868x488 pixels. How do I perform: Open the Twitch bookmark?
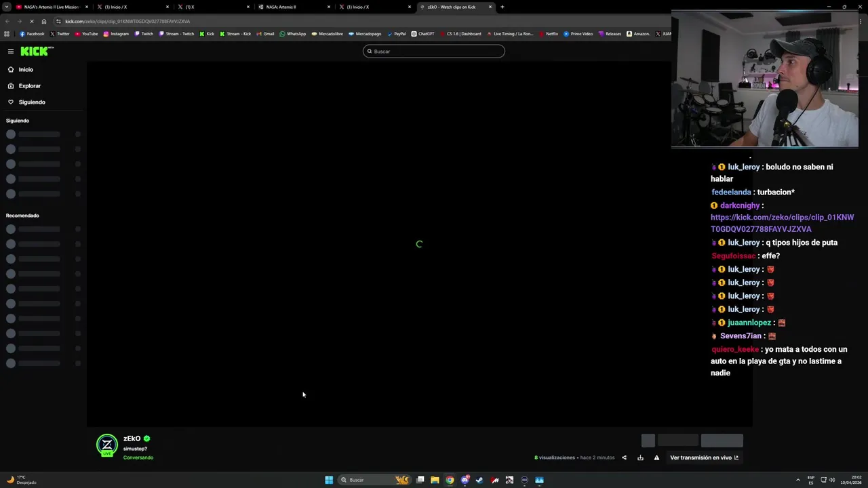(x=144, y=34)
